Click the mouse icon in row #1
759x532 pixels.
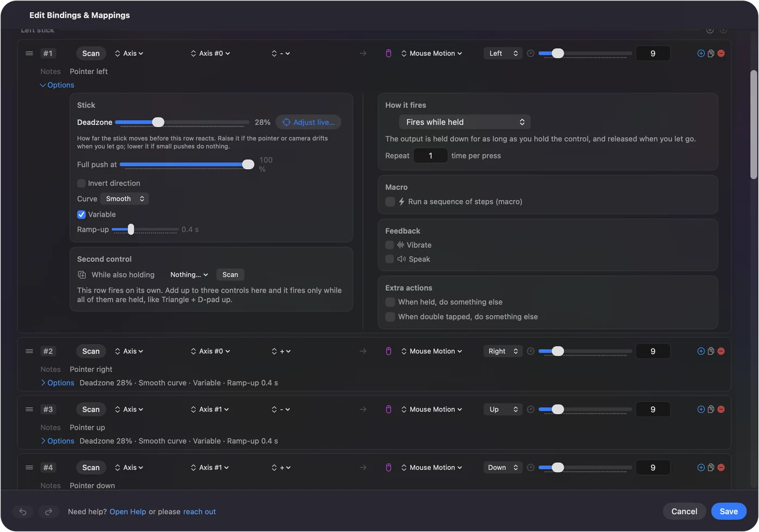[389, 53]
